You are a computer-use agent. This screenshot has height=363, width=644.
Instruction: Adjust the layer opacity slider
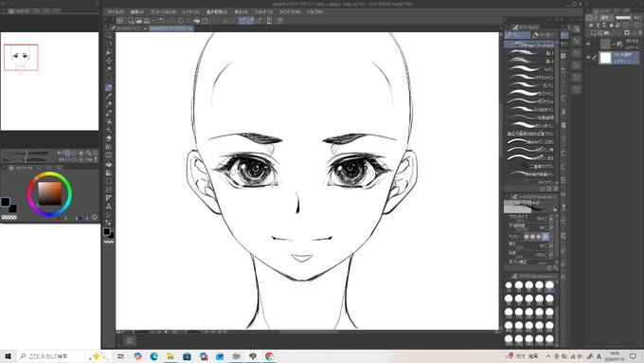623,18
